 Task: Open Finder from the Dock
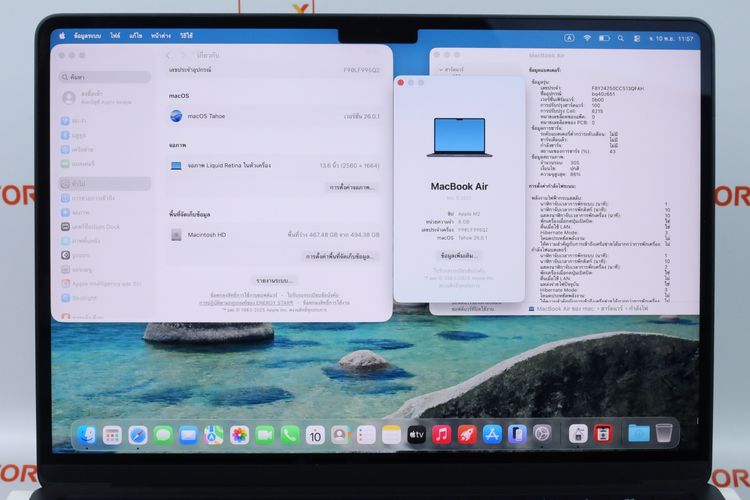click(x=87, y=435)
